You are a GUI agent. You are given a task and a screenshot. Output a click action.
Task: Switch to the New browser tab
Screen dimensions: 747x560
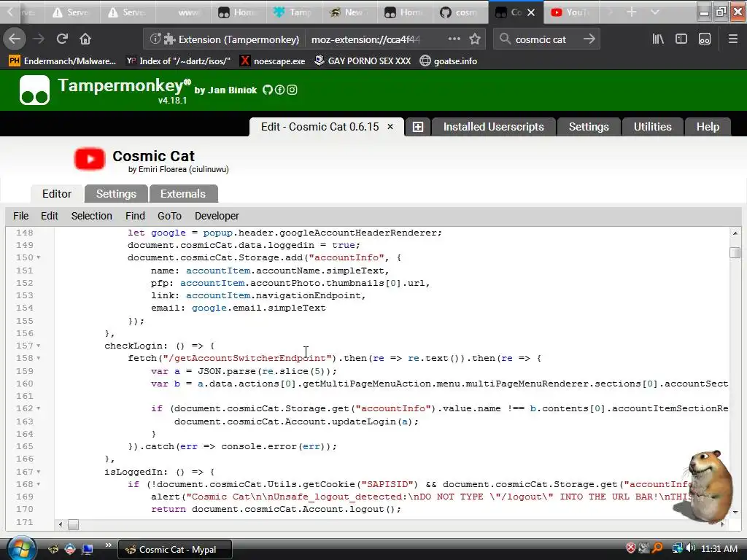(348, 12)
